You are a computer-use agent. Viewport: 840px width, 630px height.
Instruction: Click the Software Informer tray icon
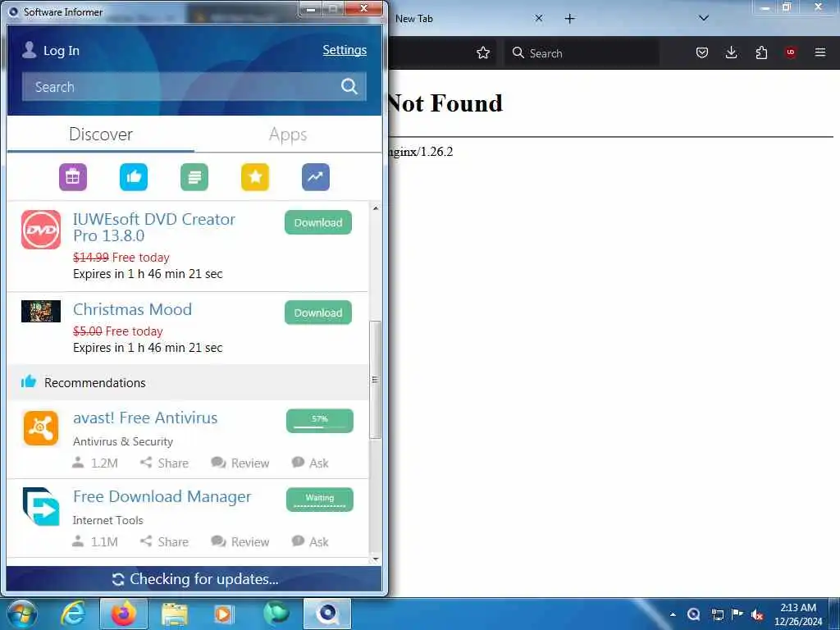click(x=694, y=614)
